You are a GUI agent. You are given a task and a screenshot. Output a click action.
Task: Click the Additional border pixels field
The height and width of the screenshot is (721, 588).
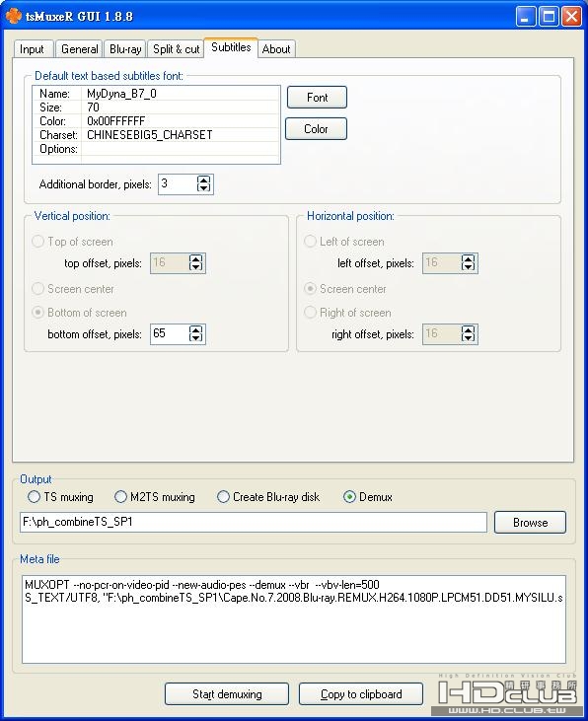(x=178, y=183)
